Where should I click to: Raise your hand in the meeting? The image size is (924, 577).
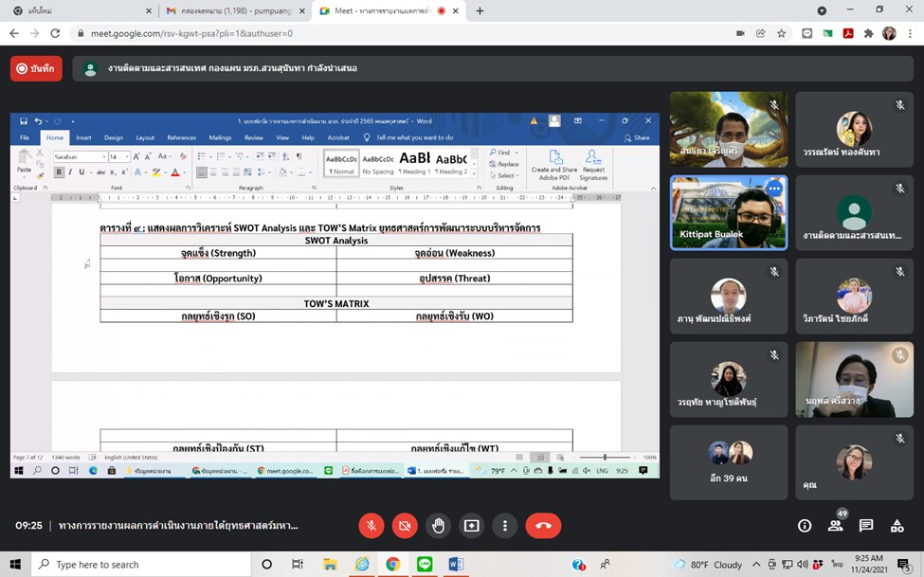point(438,525)
